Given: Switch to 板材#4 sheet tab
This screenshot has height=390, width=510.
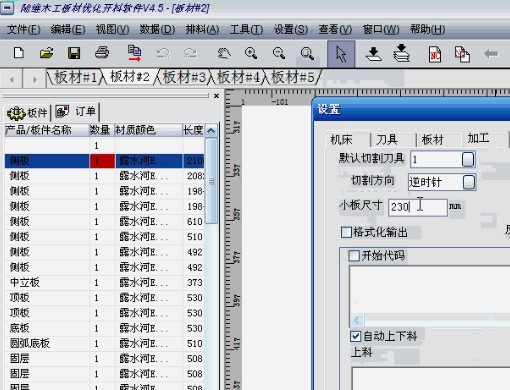Looking at the screenshot, I should [238, 78].
